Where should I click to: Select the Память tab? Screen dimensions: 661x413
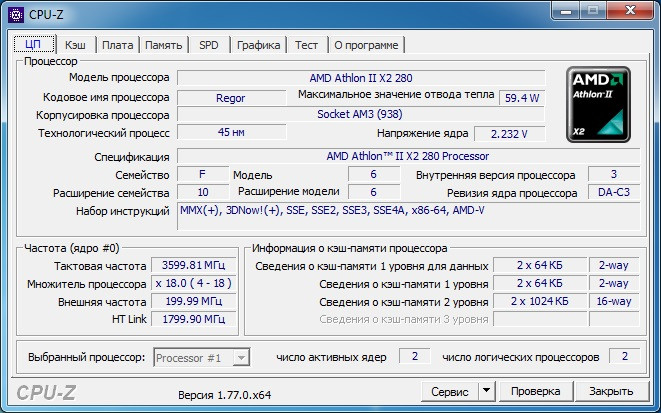(164, 45)
